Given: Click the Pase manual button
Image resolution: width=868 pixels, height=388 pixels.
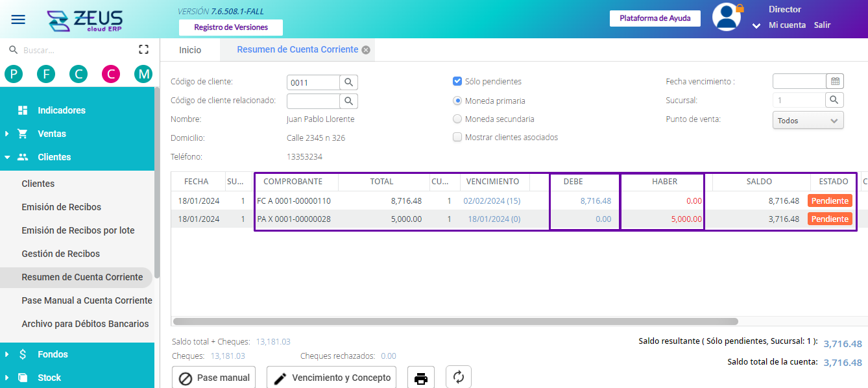Looking at the screenshot, I should point(213,378).
